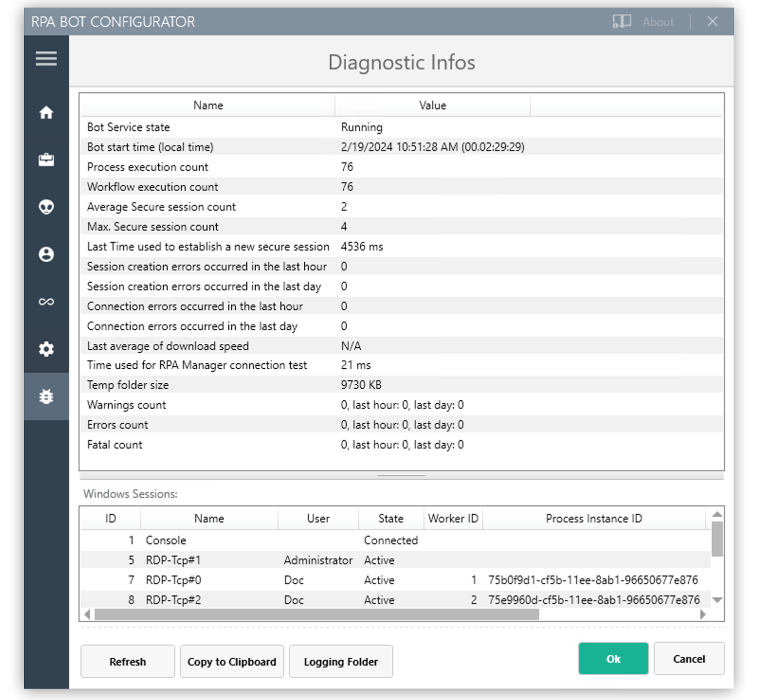The height and width of the screenshot is (700, 758).
Task: Click the down arrow of sessions scrollbar
Action: (716, 600)
